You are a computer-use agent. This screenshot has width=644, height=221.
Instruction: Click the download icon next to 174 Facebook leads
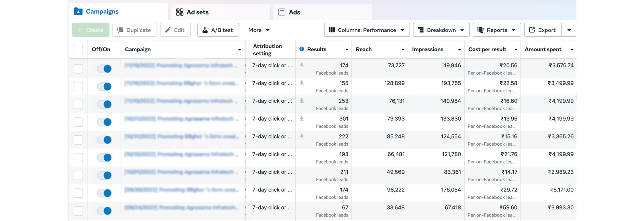(x=302, y=65)
